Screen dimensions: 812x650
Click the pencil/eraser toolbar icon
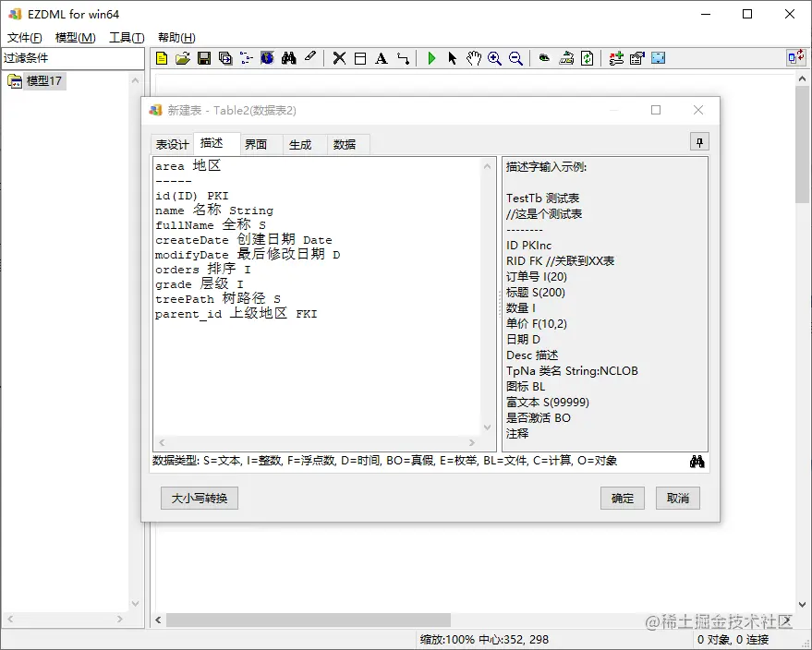click(309, 57)
